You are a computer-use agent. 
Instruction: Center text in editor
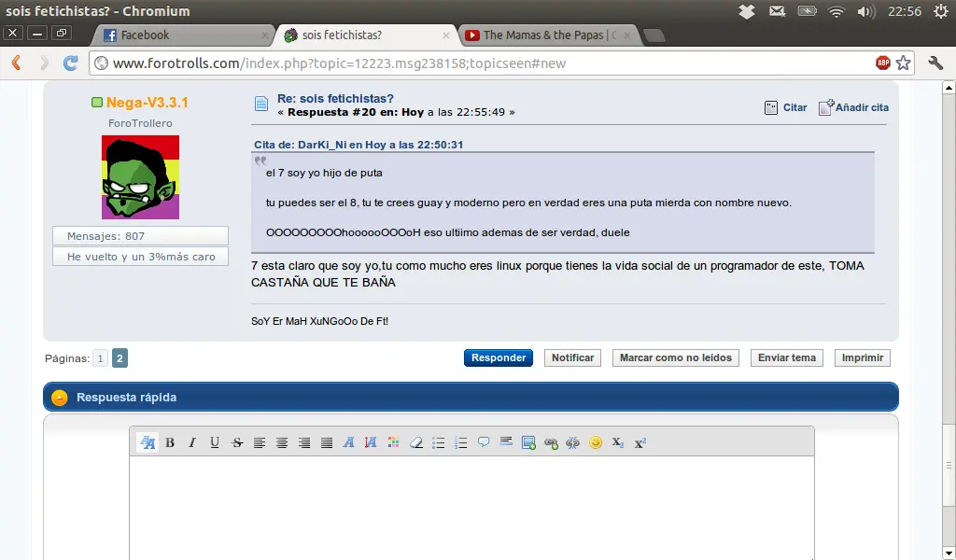282,443
